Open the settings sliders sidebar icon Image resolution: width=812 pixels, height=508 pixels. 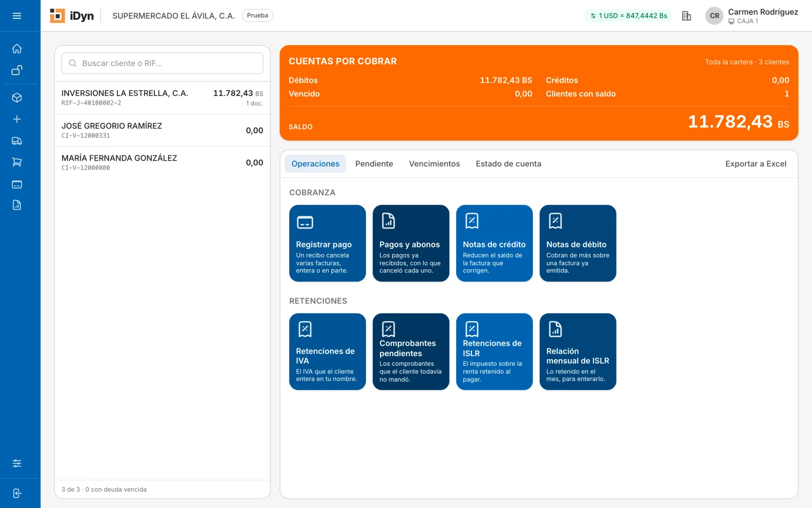click(x=17, y=463)
